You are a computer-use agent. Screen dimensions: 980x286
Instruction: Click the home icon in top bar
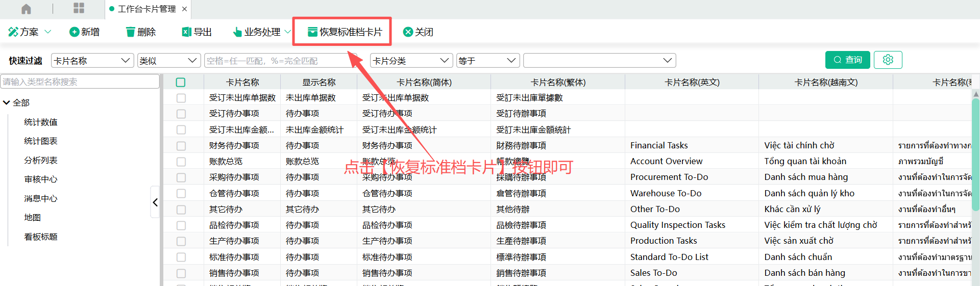click(26, 9)
